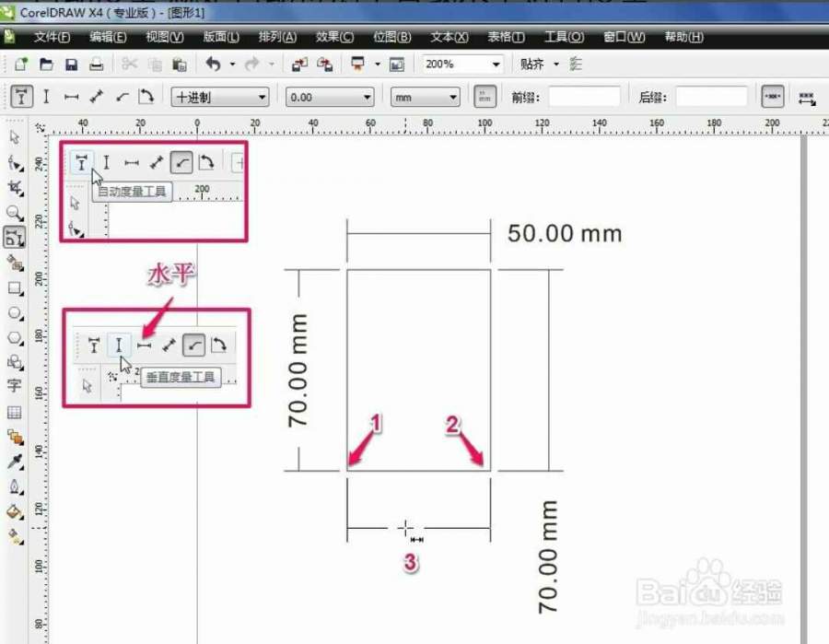Expand the redo history dropdown arrow
The width and height of the screenshot is (829, 644).
[x=271, y=64]
